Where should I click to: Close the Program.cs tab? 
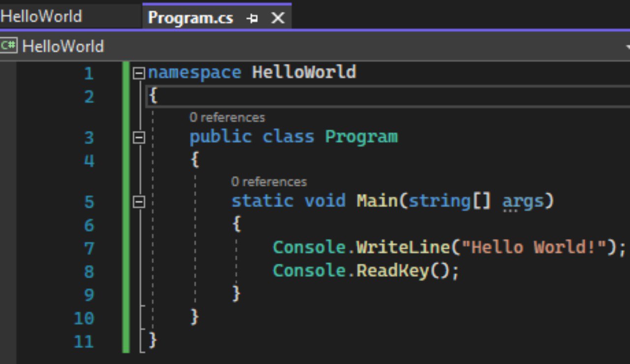[x=278, y=19]
